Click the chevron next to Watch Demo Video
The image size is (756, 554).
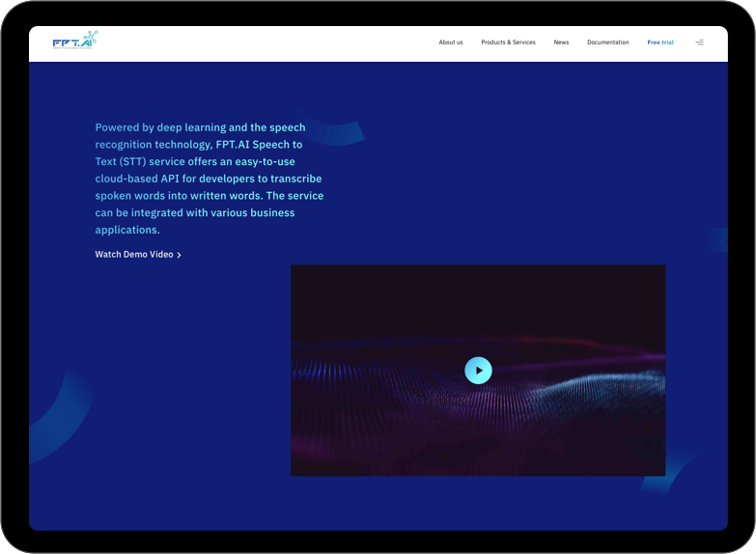[x=179, y=255]
